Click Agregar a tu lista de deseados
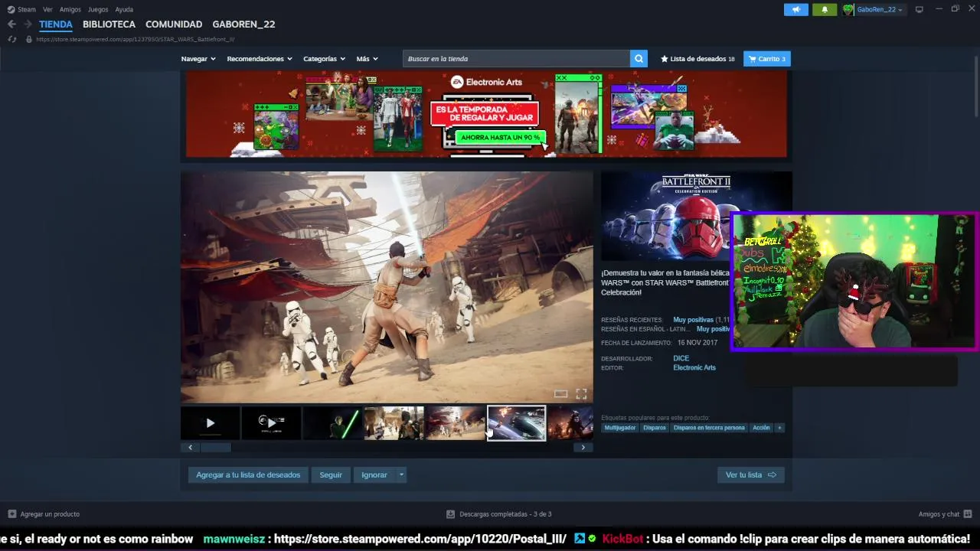Screen dimensions: 980x551 (x=248, y=475)
